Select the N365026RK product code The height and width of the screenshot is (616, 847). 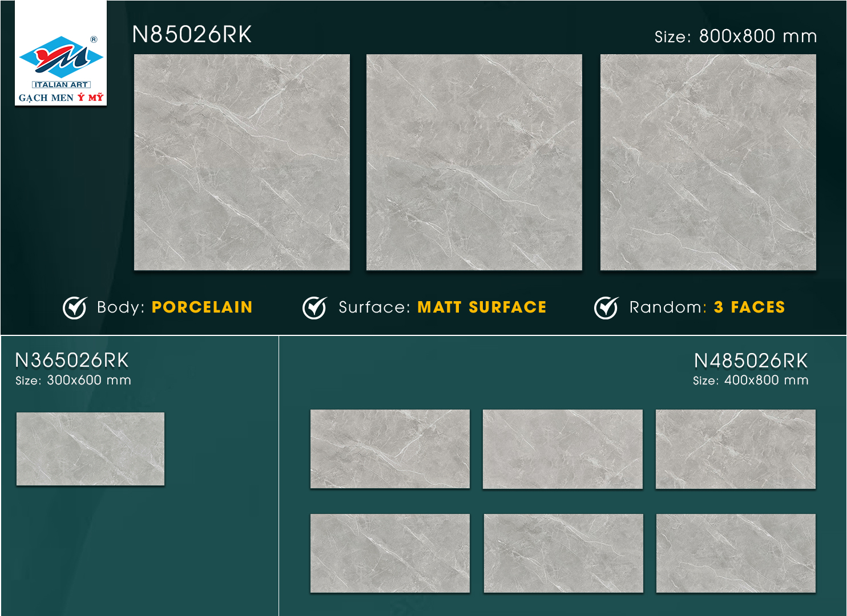(x=72, y=360)
